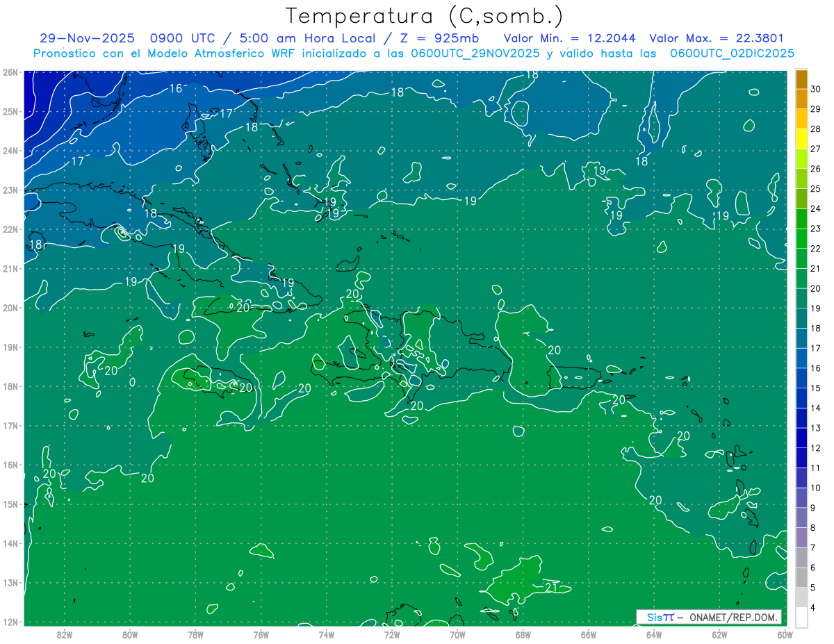The width and height of the screenshot is (834, 644).
Task: Click the '19N' latitude axis label
Action: tap(10, 347)
